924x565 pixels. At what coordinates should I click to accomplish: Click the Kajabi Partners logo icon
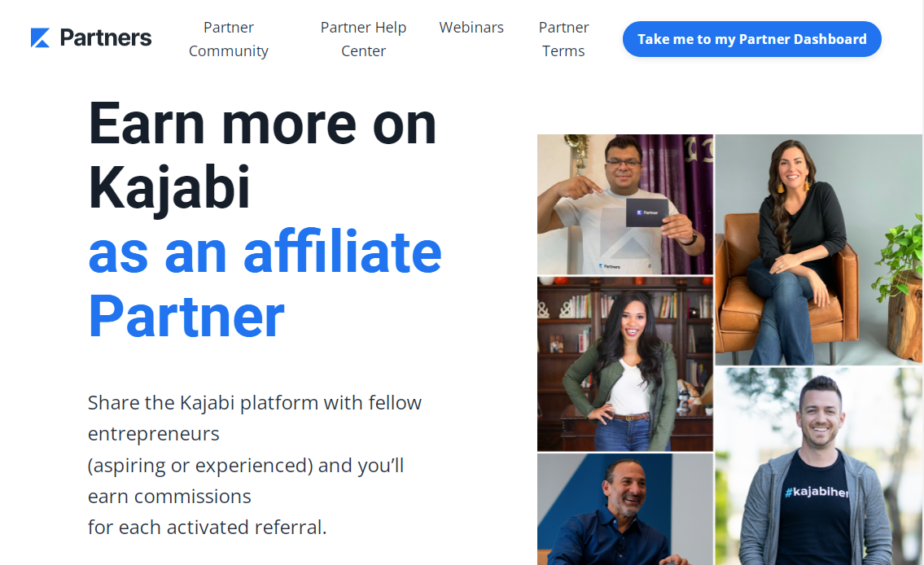40,37
